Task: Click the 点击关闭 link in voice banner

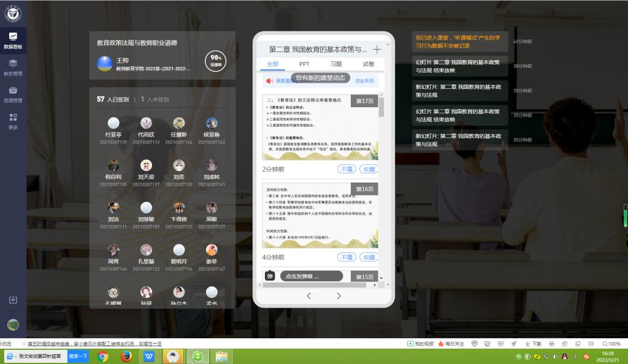Action: point(365,81)
